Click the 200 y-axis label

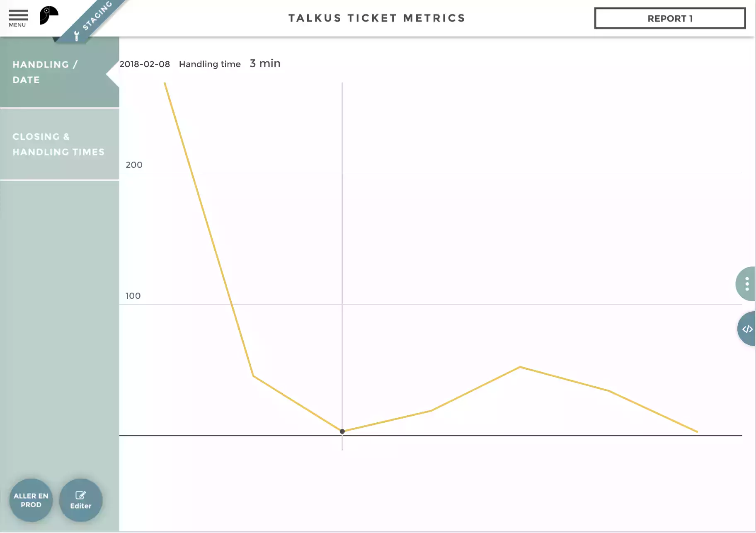pos(134,165)
